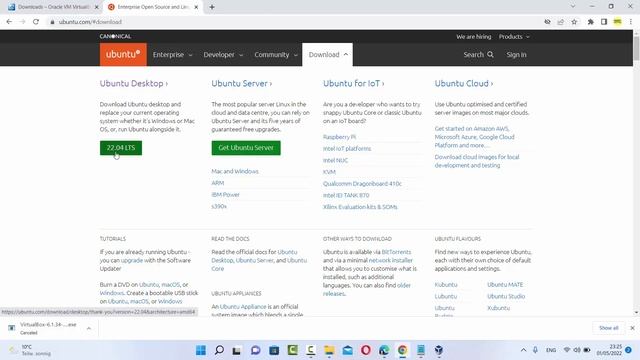Screen dimensions: 640x360
Task: Click the Kubuntu flavour link
Action: pyautogui.click(x=446, y=284)
